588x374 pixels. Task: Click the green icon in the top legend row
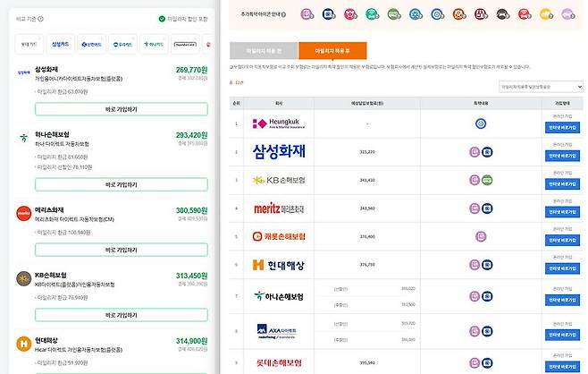pos(394,14)
